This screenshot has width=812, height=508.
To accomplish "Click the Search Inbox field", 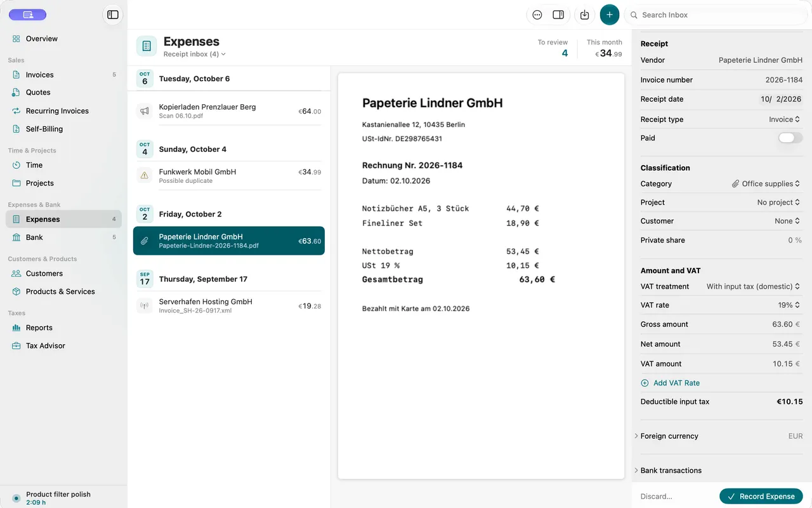I will coord(717,15).
